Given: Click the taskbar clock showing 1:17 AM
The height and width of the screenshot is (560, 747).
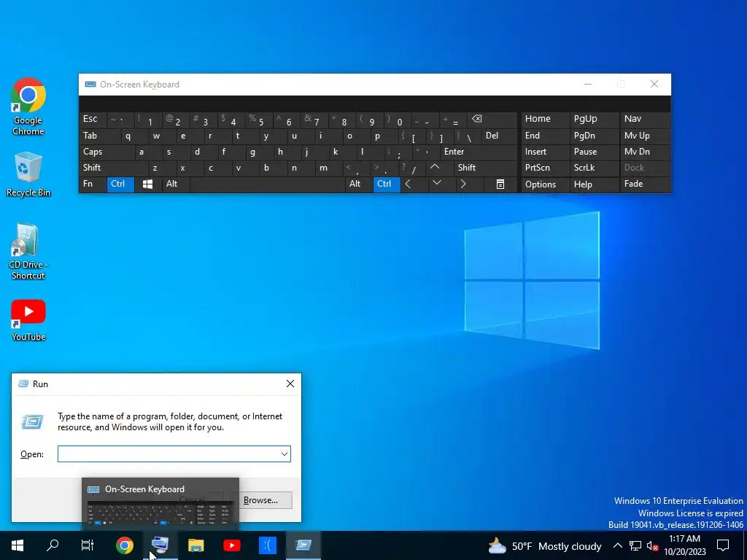Looking at the screenshot, I should [684, 545].
